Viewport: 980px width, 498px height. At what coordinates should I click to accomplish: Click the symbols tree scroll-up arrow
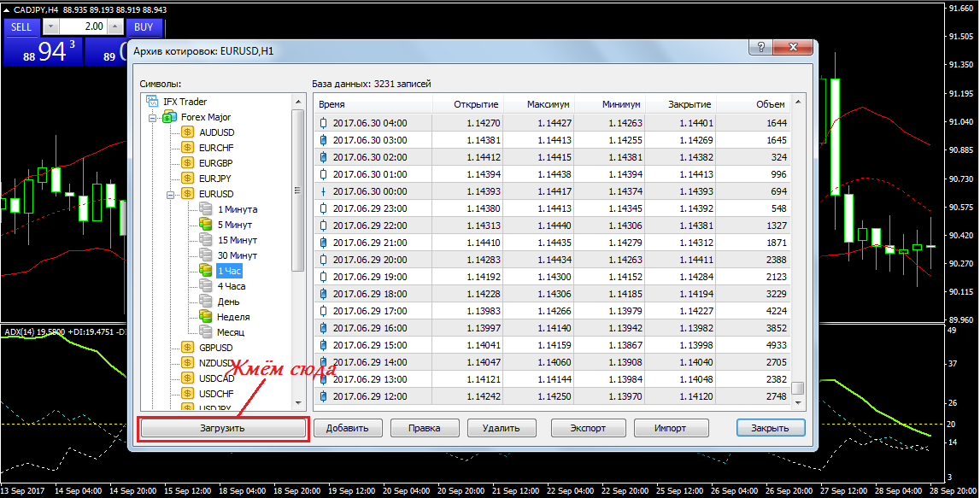(x=298, y=102)
